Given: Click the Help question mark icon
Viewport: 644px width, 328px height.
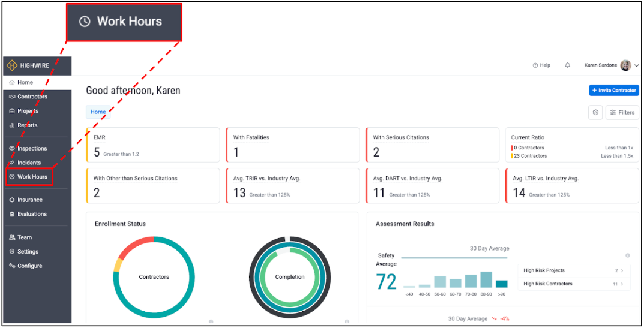Looking at the screenshot, I should pyautogui.click(x=535, y=65).
